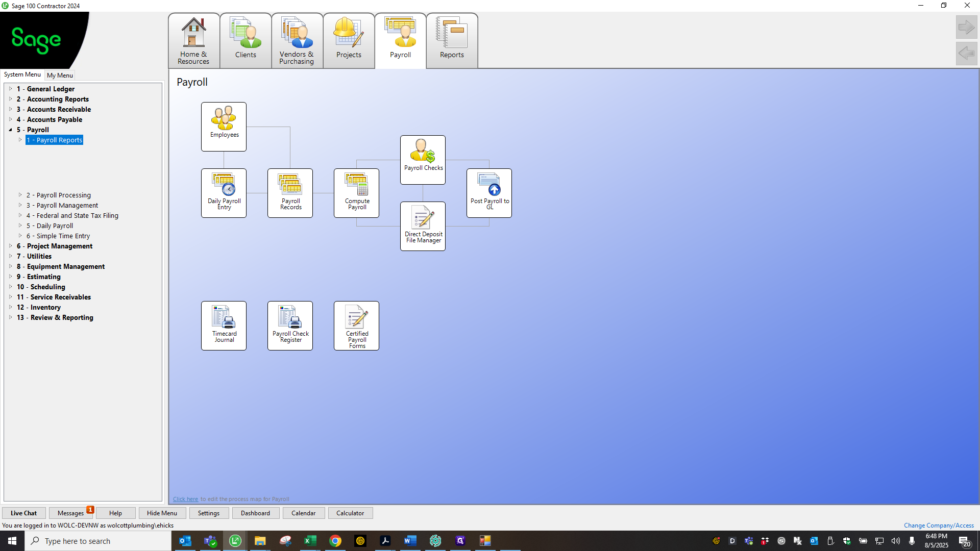Viewport: 980px width, 551px height.
Task: Switch to the Clients tab
Action: (x=246, y=41)
